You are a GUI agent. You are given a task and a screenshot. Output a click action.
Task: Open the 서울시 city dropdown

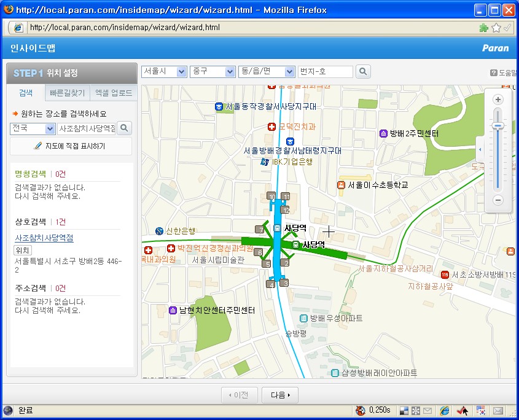pyautogui.click(x=164, y=71)
